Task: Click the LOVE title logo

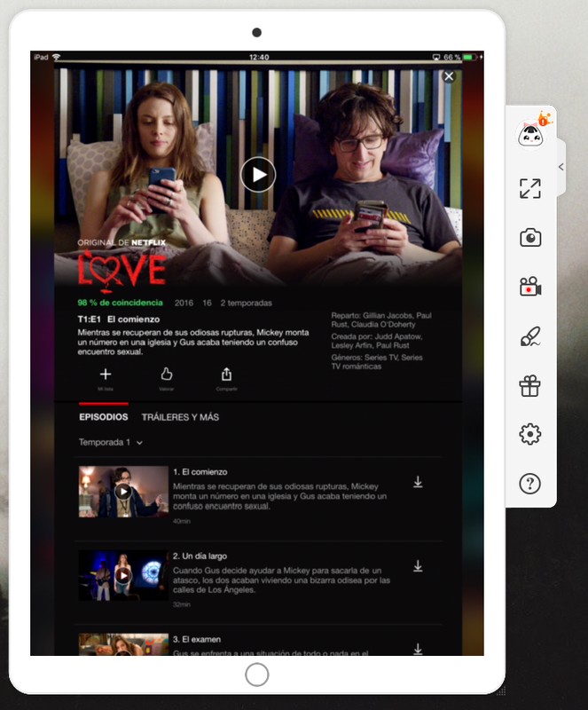Action: tap(122, 271)
